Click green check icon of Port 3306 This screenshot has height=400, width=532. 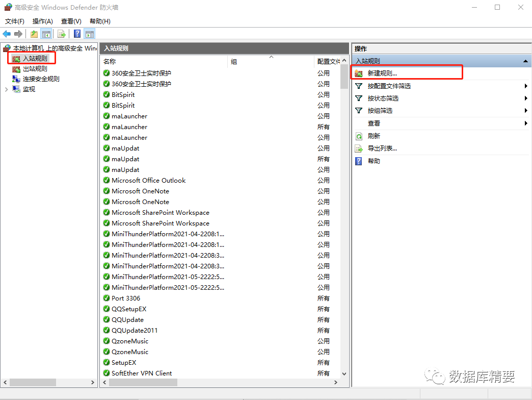(x=107, y=298)
